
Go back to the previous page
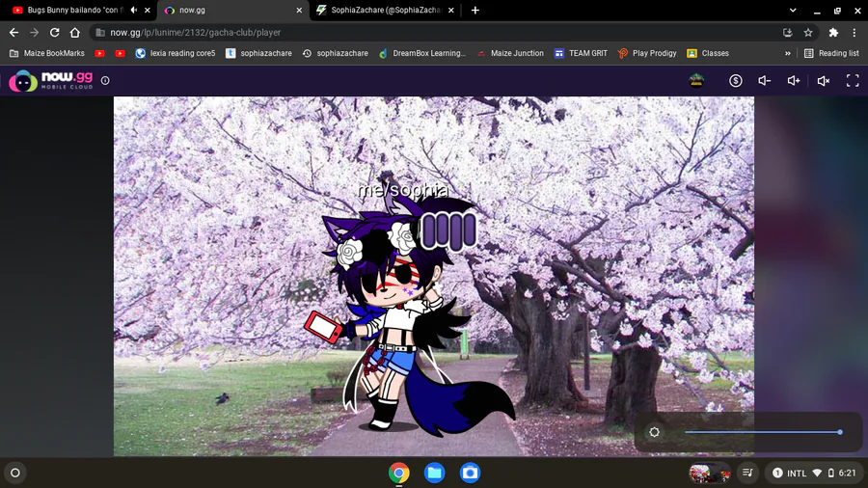[x=14, y=33]
